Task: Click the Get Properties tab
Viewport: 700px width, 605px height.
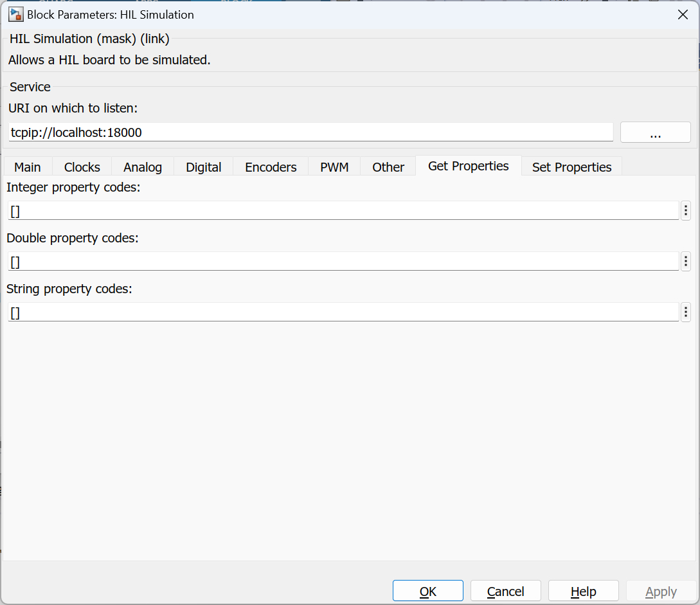Action: click(469, 166)
